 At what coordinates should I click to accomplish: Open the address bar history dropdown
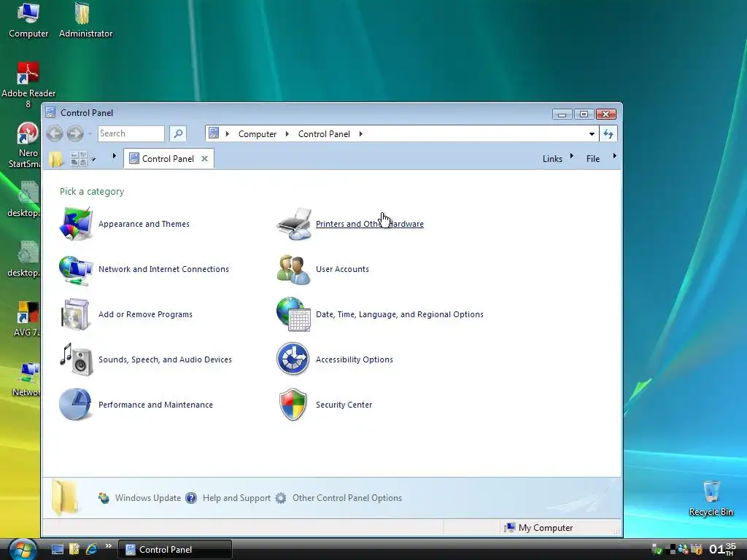(592, 134)
